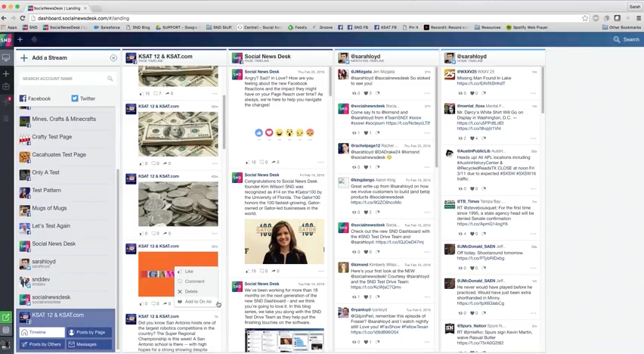
Task: Click the SND logo in the top bar
Action: click(x=6, y=40)
